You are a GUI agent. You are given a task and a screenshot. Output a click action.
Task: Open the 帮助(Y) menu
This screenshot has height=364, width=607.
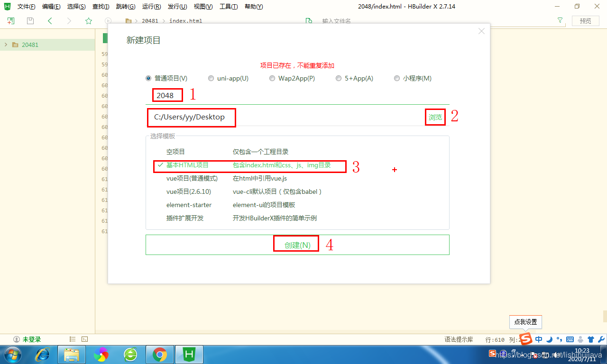click(254, 7)
